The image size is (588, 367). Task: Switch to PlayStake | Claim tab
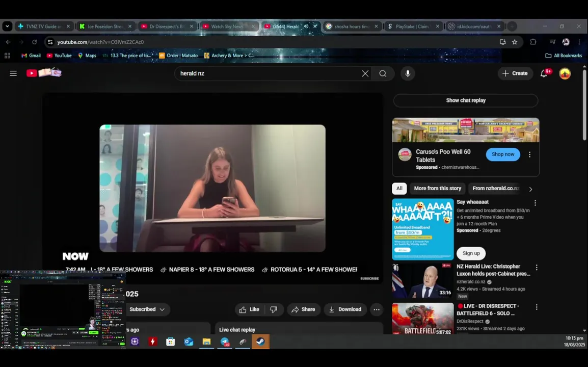[414, 27]
